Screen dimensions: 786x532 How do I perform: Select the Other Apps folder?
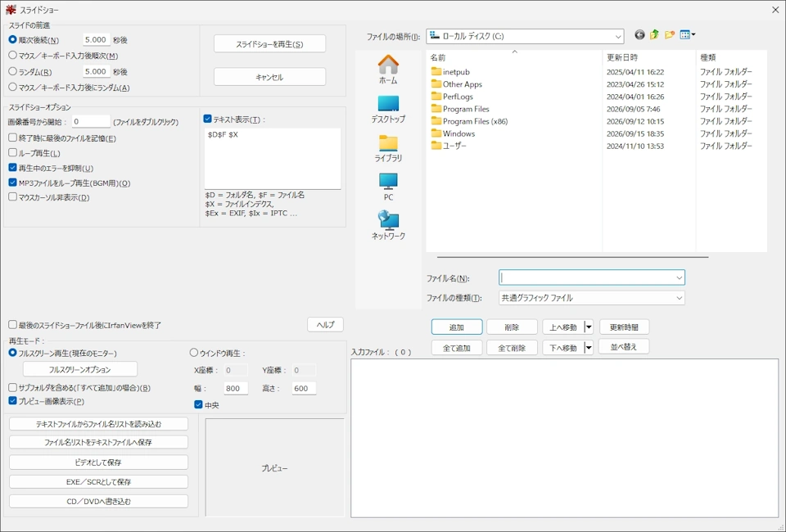456,84
